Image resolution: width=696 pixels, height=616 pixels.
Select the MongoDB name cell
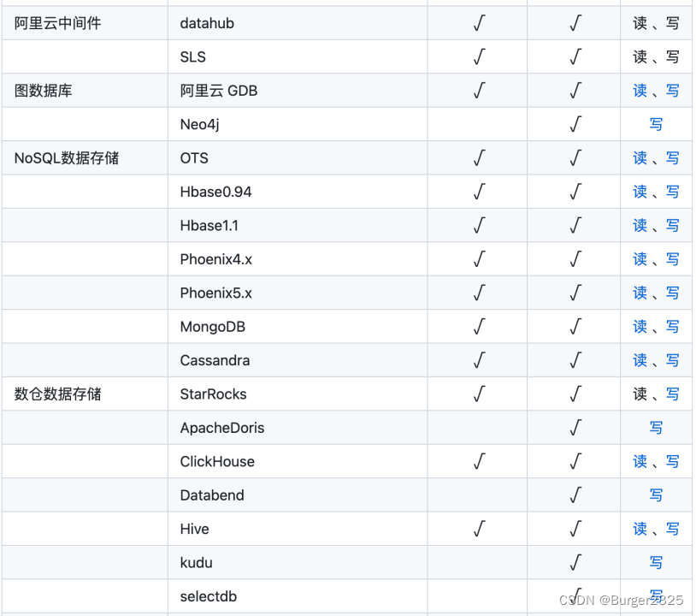coord(298,327)
